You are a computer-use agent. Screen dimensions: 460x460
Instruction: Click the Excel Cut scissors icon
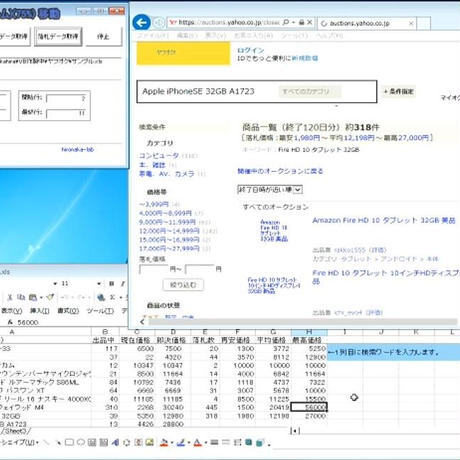[x=10, y=297]
